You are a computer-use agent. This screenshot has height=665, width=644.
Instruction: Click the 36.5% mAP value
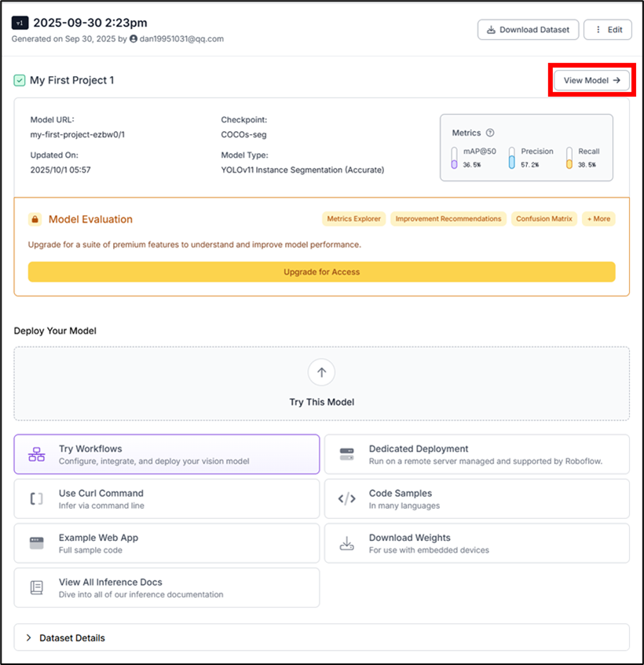pyautogui.click(x=472, y=165)
